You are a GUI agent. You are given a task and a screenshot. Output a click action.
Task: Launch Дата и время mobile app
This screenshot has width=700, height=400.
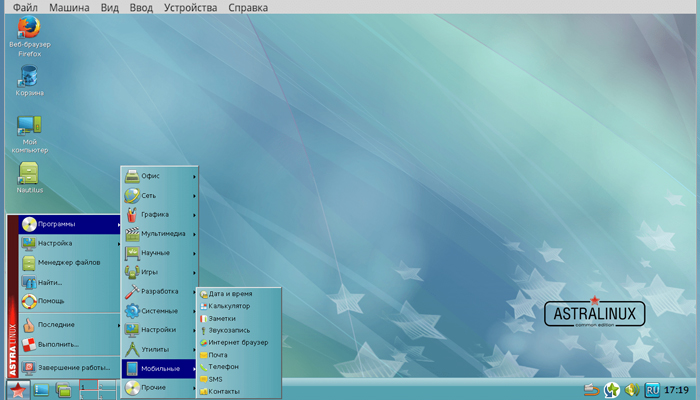[239, 294]
